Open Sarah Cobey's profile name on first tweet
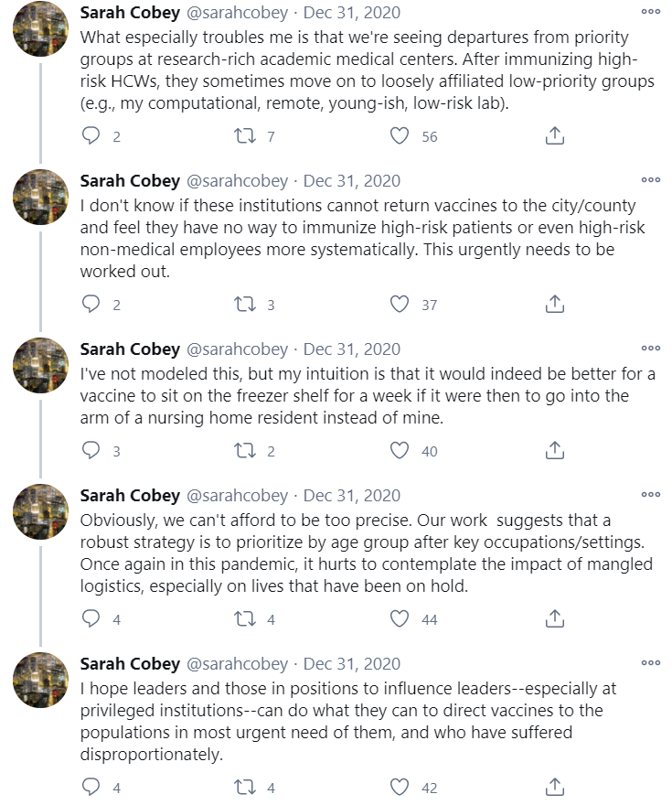 pyautogui.click(x=130, y=13)
